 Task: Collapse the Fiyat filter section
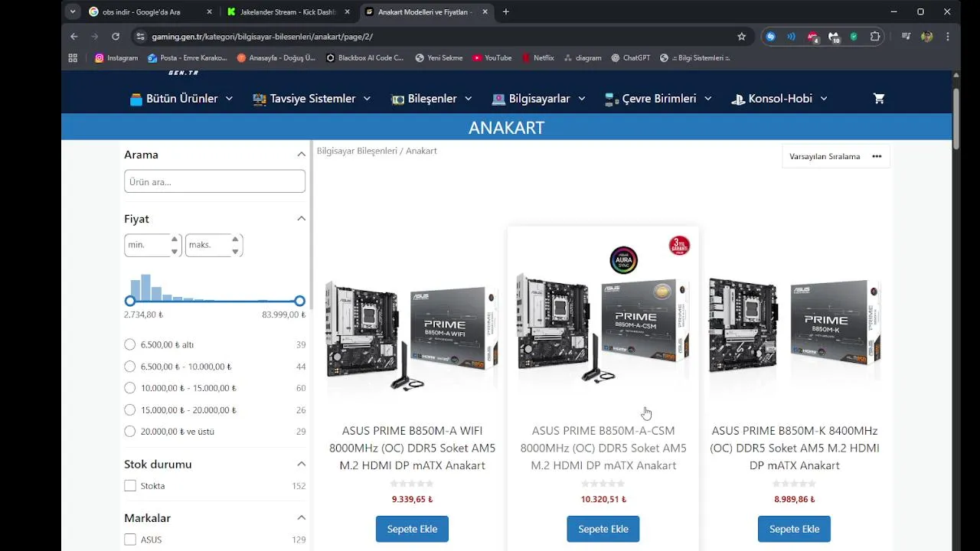click(x=301, y=219)
